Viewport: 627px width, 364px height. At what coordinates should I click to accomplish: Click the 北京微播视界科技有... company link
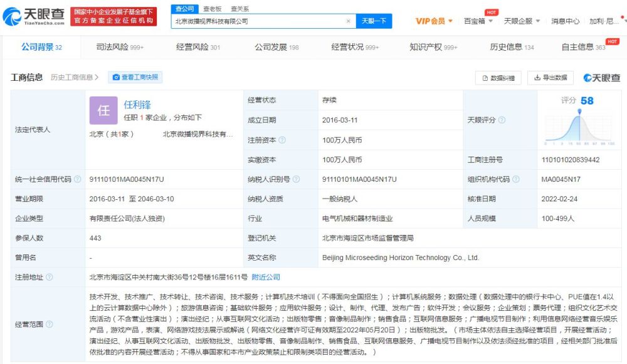(x=198, y=134)
